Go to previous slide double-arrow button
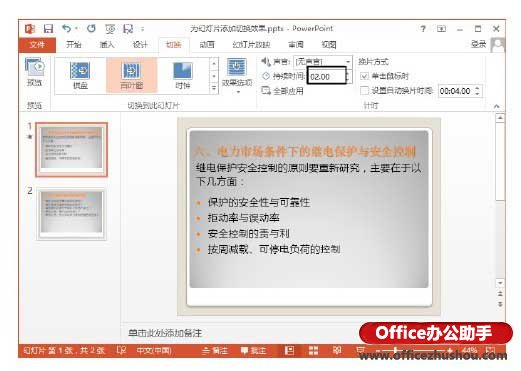The height and width of the screenshot is (371, 521). point(500,294)
